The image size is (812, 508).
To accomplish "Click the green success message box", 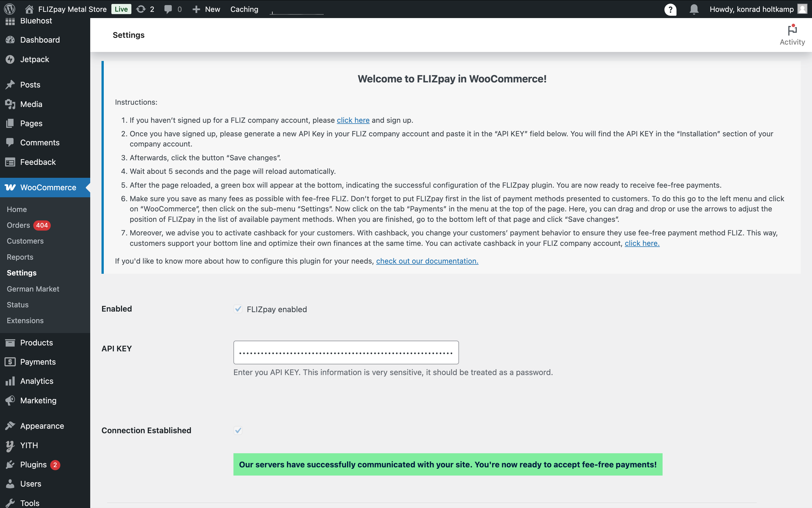I will 448,464.
